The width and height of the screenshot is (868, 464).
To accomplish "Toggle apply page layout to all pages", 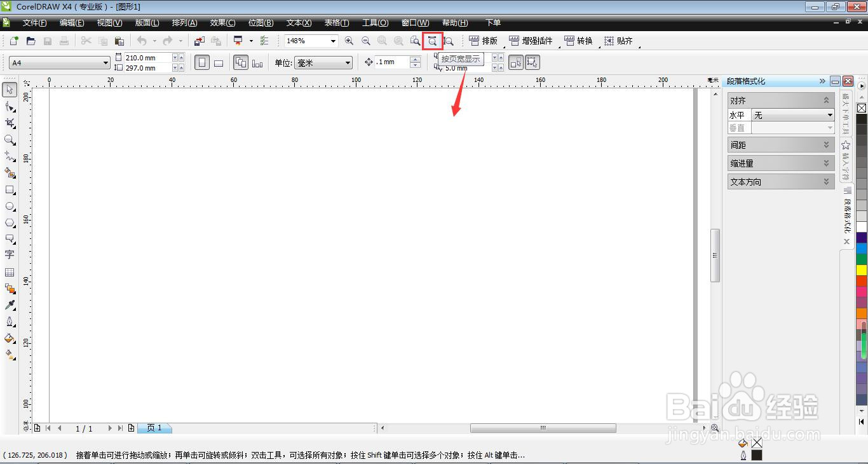I will pyautogui.click(x=241, y=62).
